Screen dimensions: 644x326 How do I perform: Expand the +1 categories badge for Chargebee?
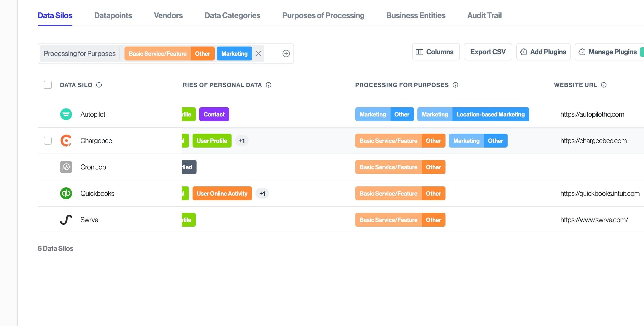(x=241, y=141)
